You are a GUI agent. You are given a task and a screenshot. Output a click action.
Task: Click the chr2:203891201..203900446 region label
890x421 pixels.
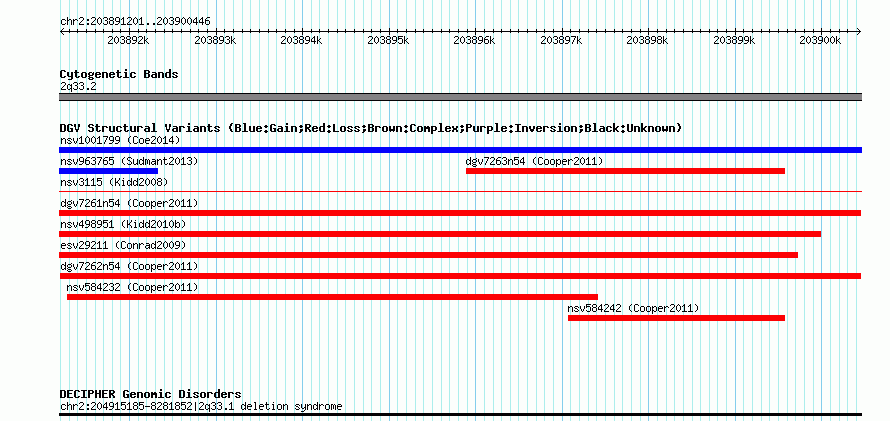[135, 22]
